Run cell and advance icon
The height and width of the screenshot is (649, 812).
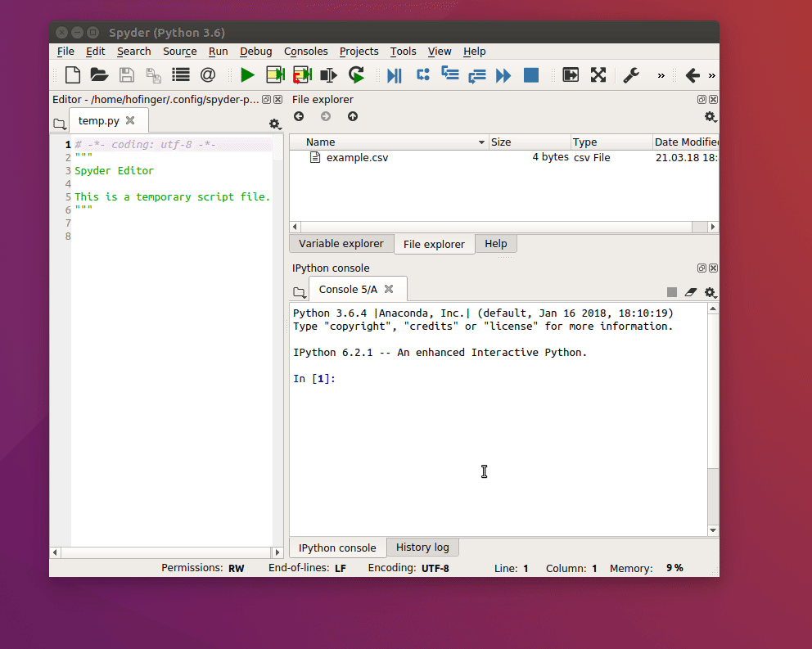(302, 75)
